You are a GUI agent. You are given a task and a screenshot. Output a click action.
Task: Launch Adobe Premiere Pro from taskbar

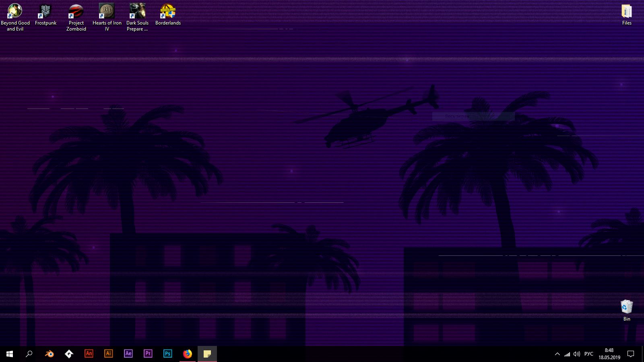pos(148,354)
